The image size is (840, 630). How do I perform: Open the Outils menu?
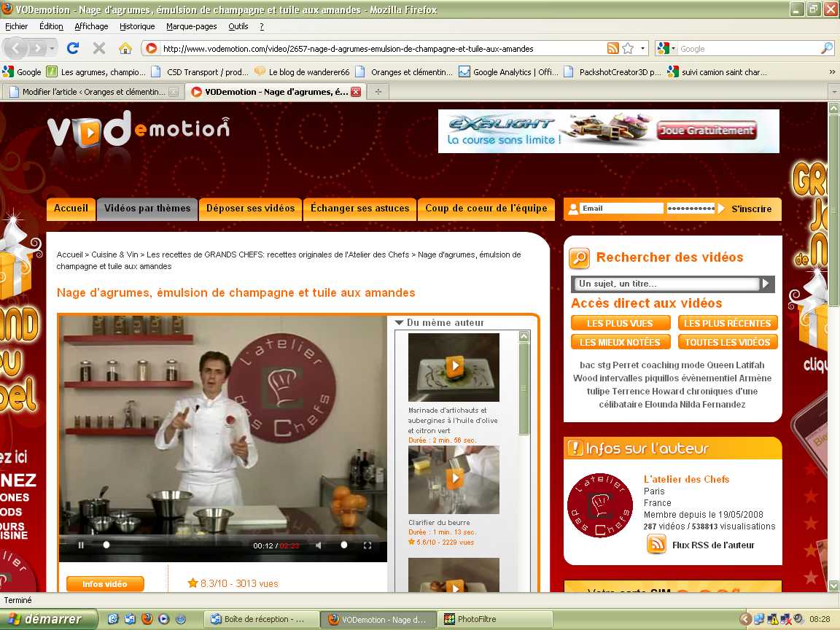[238, 26]
